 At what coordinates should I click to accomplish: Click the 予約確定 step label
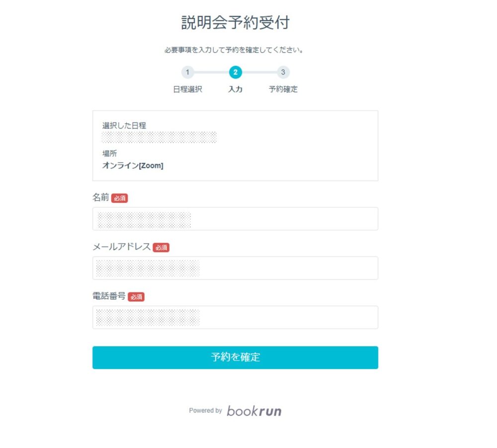pyautogui.click(x=283, y=89)
